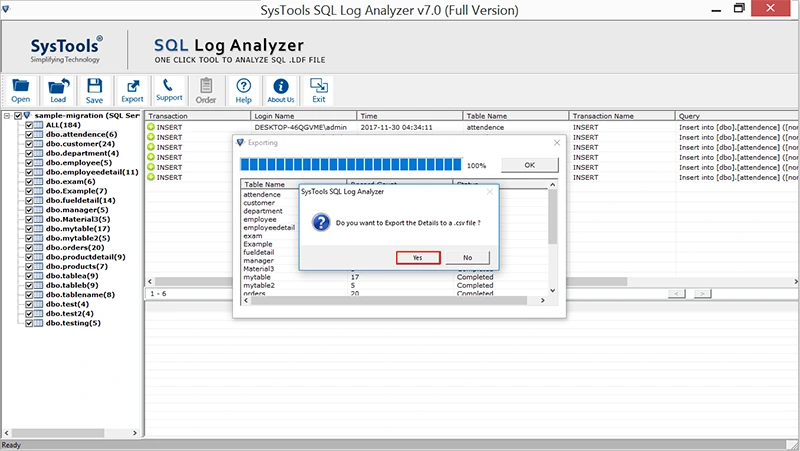
Task: Click table icon beside ALL(184)
Action: pyautogui.click(x=38, y=125)
